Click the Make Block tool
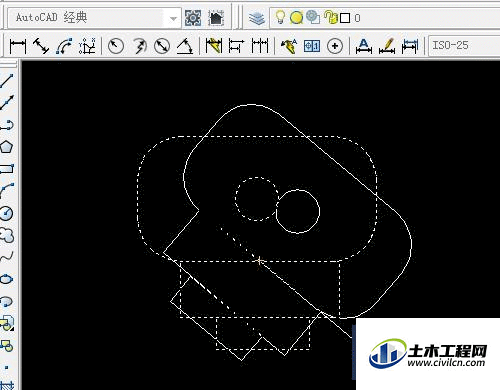The width and height of the screenshot is (500, 390). (x=7, y=345)
